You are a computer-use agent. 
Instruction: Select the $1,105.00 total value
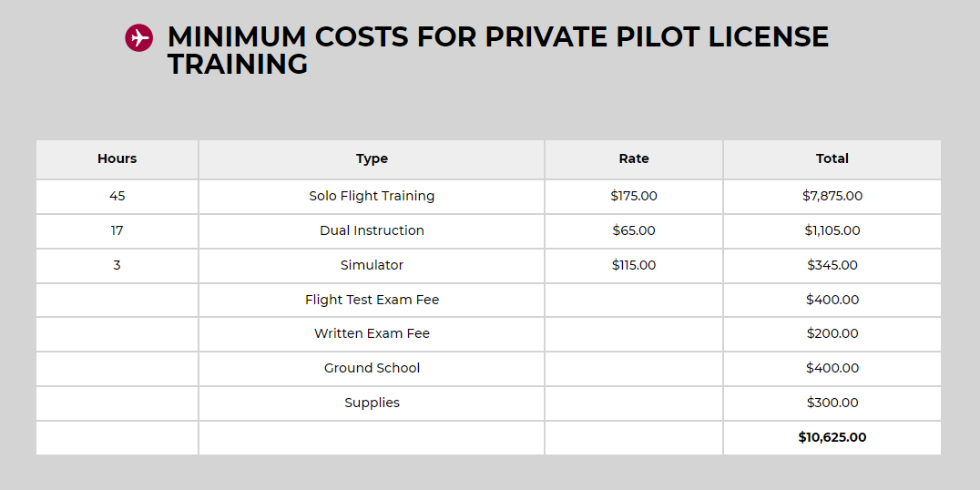(832, 230)
